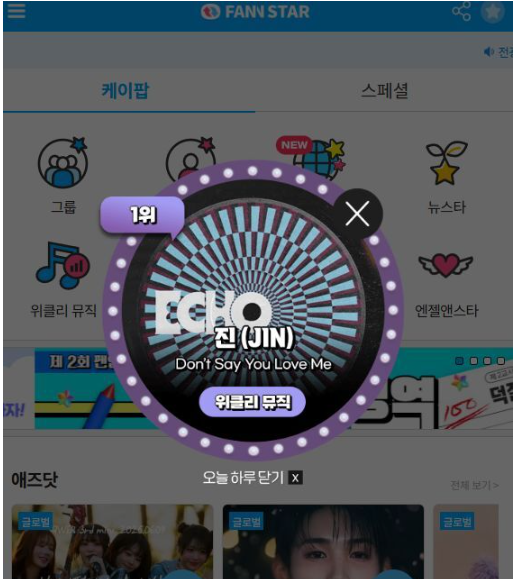Expand 전체 보기 view all link
This screenshot has width=514, height=579.
click(474, 485)
